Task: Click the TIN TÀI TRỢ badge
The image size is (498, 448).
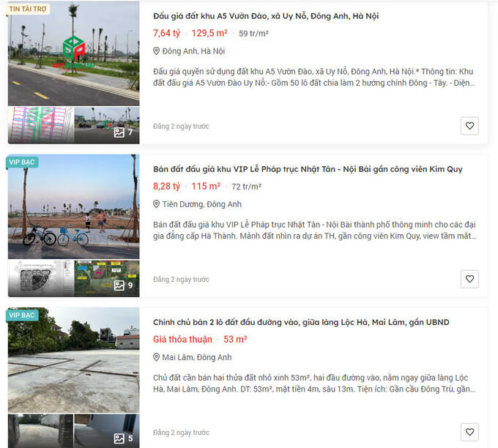Action: point(28,9)
